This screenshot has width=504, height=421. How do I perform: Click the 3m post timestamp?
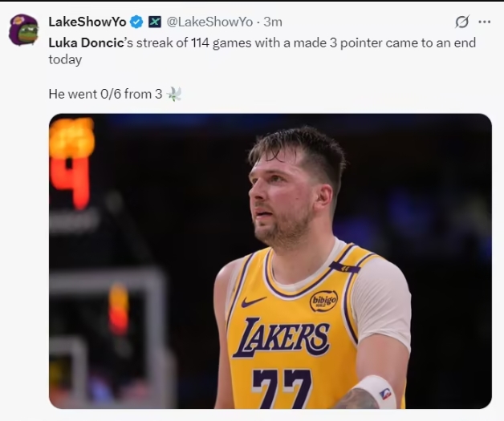[x=273, y=22]
